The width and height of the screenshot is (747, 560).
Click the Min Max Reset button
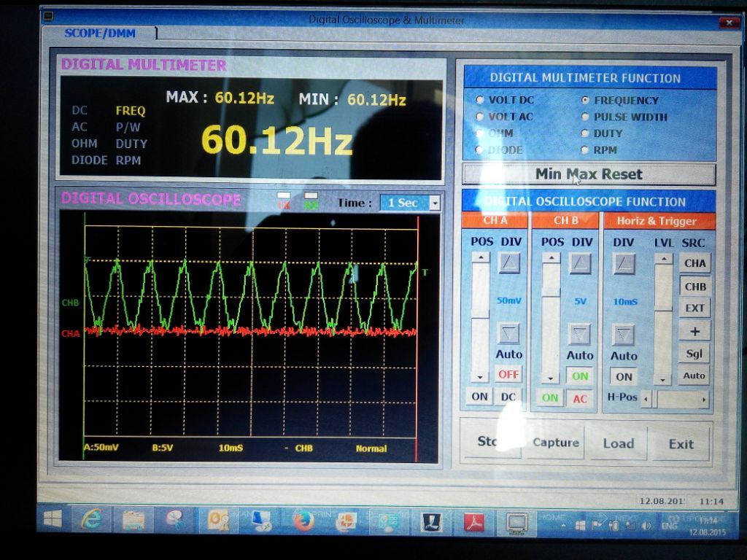(x=589, y=174)
